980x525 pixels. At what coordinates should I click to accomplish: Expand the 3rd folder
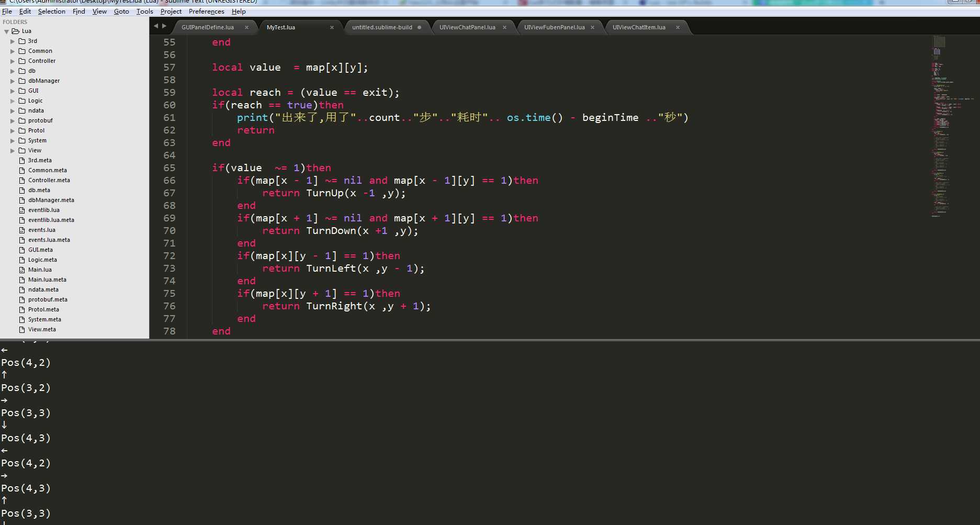[13, 41]
